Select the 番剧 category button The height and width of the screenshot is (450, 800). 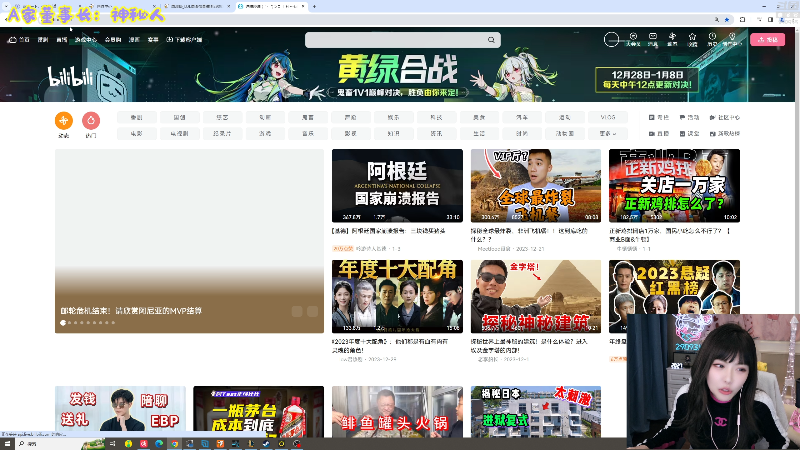(136, 117)
